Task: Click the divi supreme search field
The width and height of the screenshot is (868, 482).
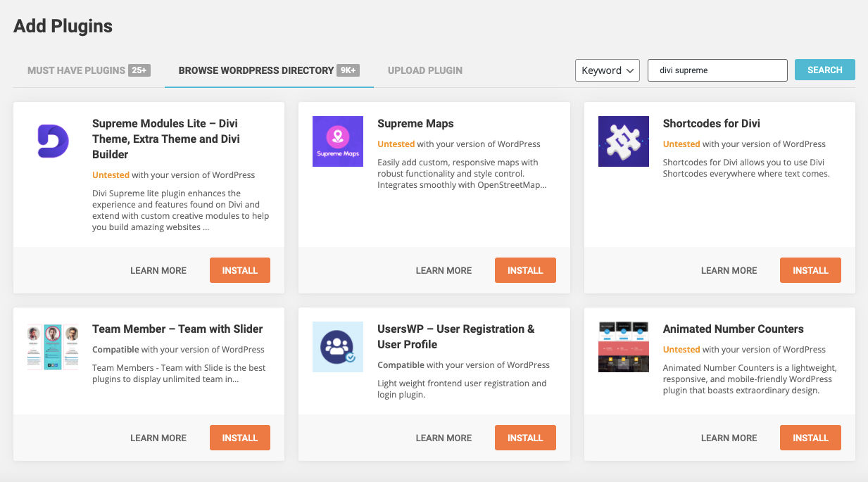Action: click(x=717, y=70)
